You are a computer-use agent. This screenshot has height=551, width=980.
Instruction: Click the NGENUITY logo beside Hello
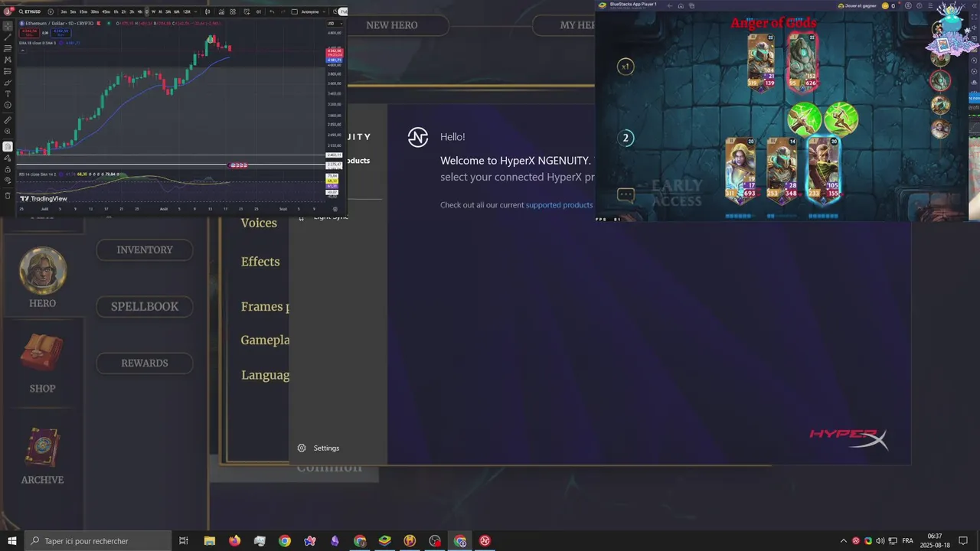(x=418, y=137)
